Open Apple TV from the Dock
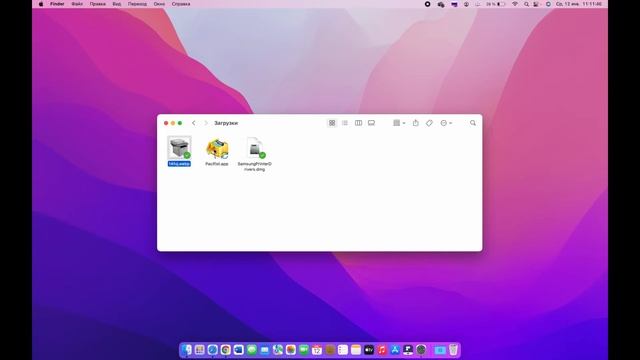The width and height of the screenshot is (640, 360). [x=369, y=350]
